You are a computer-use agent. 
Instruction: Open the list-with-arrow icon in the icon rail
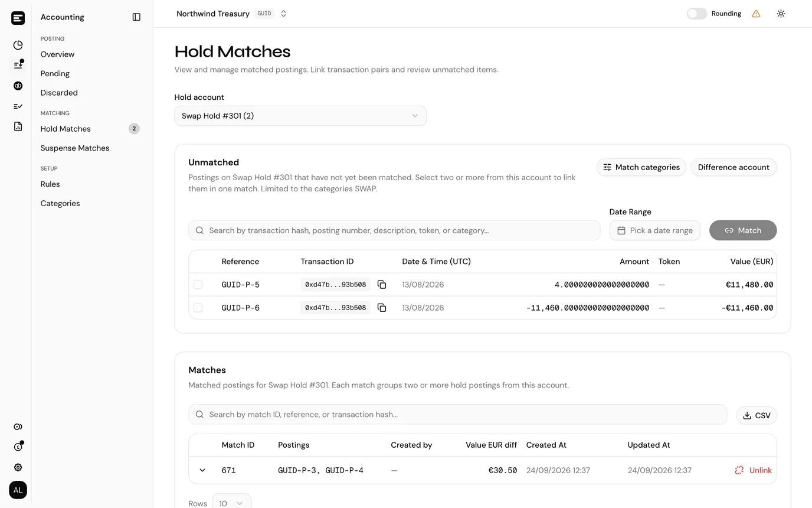click(18, 65)
